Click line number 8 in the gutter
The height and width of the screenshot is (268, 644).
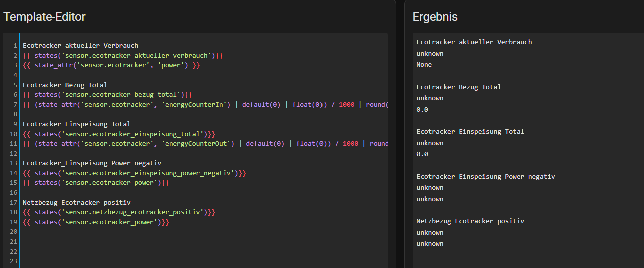point(15,114)
